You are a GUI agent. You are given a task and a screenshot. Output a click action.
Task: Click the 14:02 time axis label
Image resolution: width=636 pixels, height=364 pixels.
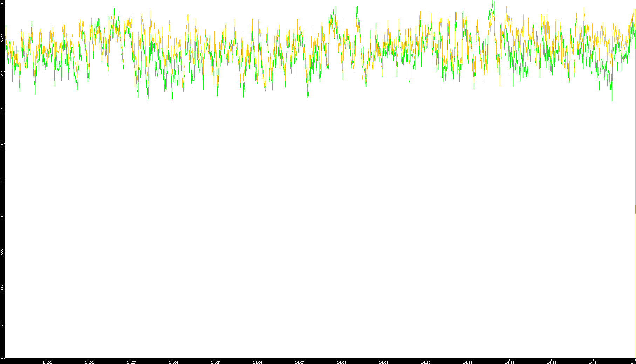point(89,362)
